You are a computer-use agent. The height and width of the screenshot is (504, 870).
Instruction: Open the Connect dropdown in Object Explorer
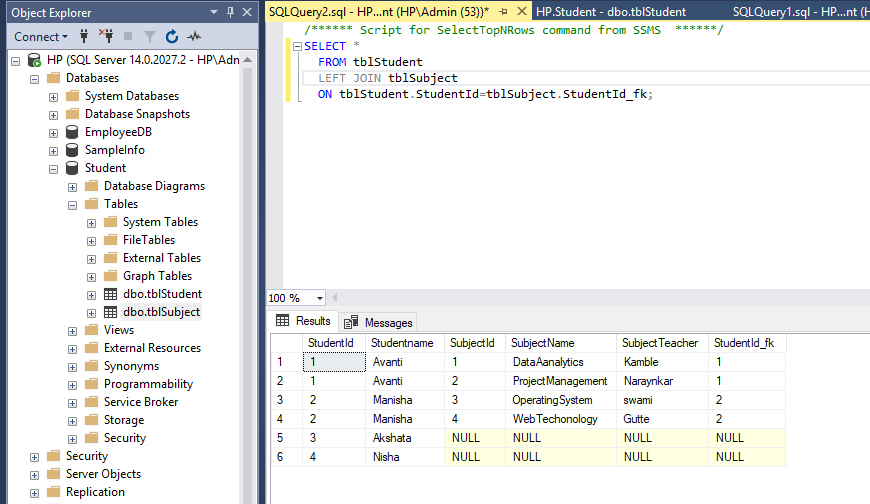(41, 37)
